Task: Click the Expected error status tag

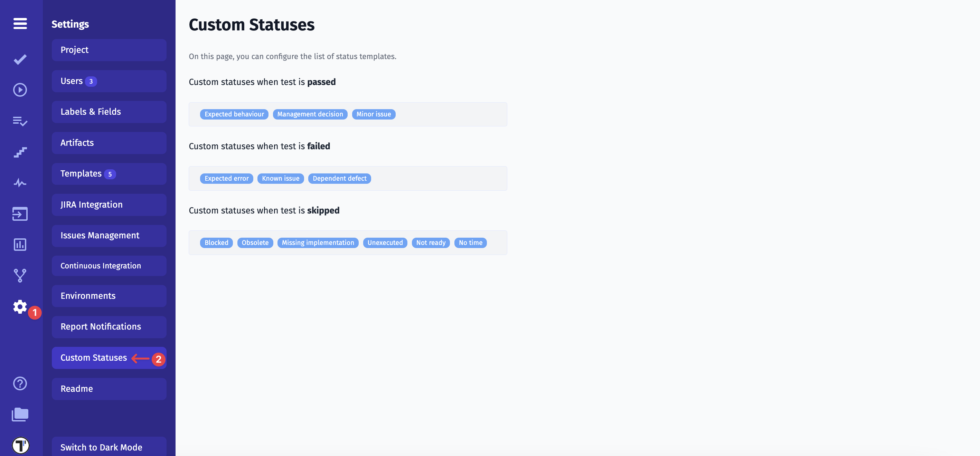Action: pos(227,178)
